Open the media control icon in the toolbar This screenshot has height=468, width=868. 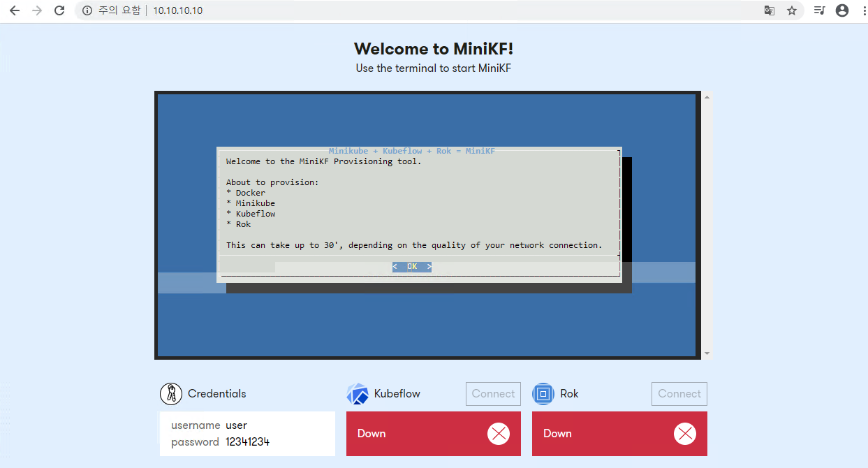click(820, 10)
